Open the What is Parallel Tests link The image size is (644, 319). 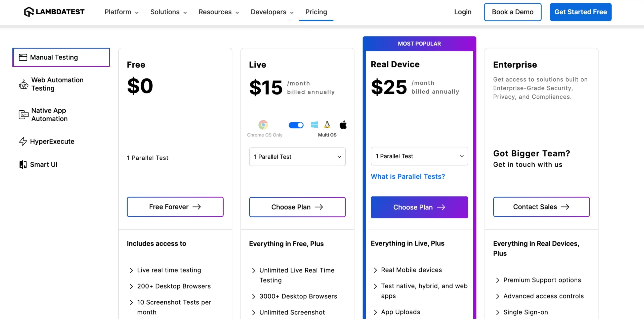pyautogui.click(x=408, y=176)
